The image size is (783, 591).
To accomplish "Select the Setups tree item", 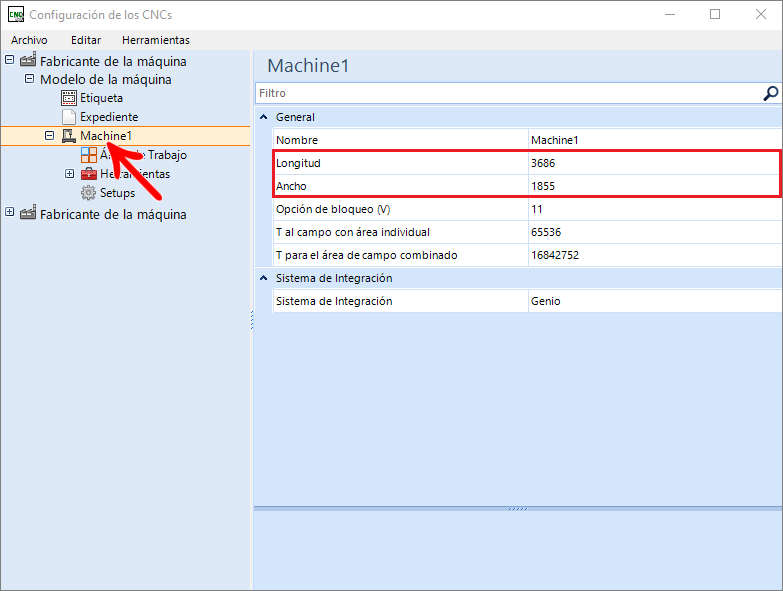I will tap(117, 193).
